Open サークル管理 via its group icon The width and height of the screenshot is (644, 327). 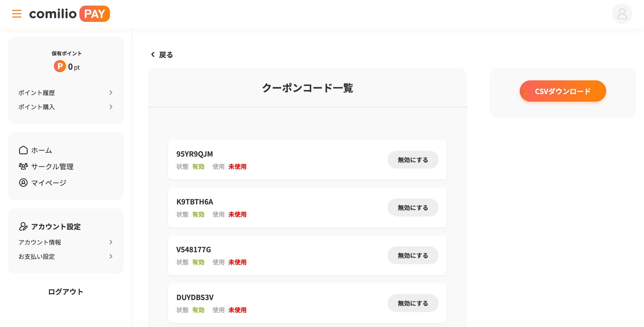tap(23, 167)
